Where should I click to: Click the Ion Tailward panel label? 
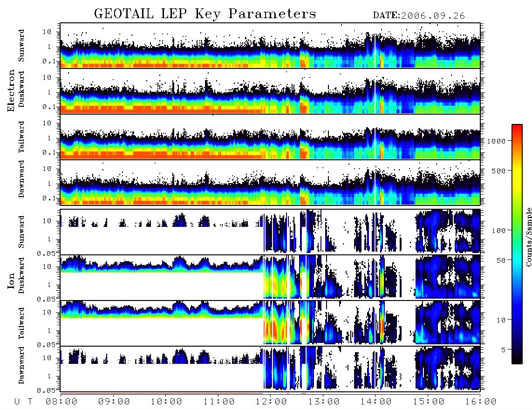21,323
